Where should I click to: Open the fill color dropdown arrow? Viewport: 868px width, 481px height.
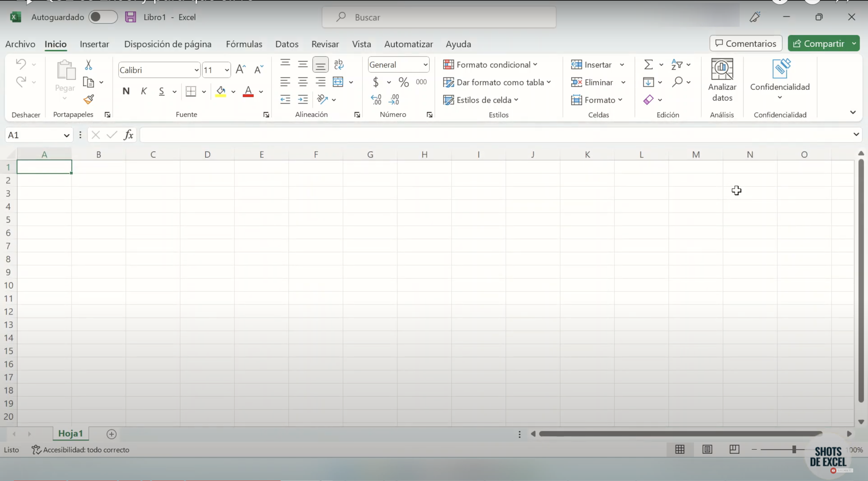[x=233, y=91]
